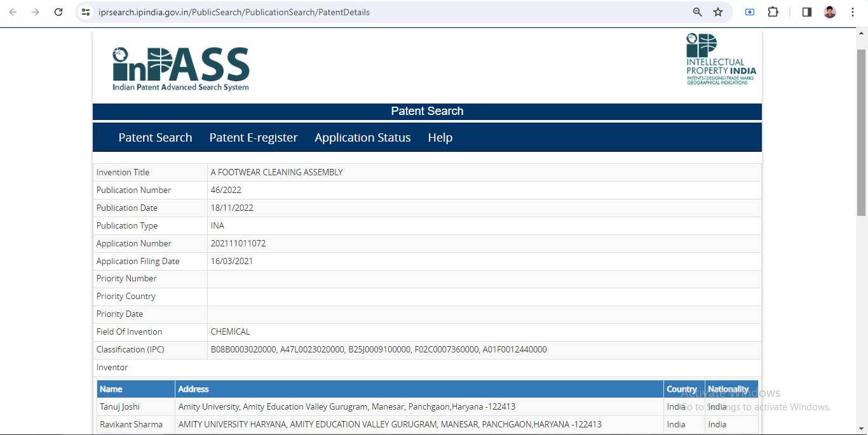This screenshot has width=868, height=435.
Task: Click the zoom magnifier icon in address bar
Action: pos(698,12)
